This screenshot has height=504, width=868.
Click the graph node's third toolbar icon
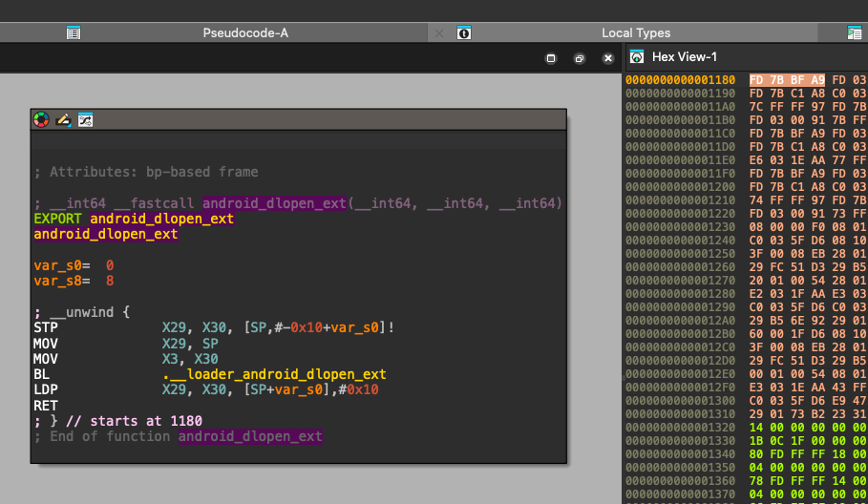pyautogui.click(x=85, y=120)
